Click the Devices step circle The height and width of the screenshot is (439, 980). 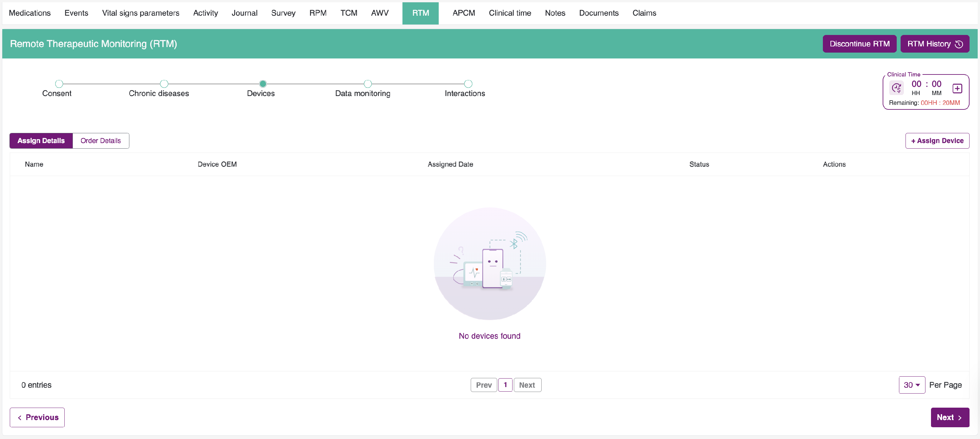(x=263, y=83)
